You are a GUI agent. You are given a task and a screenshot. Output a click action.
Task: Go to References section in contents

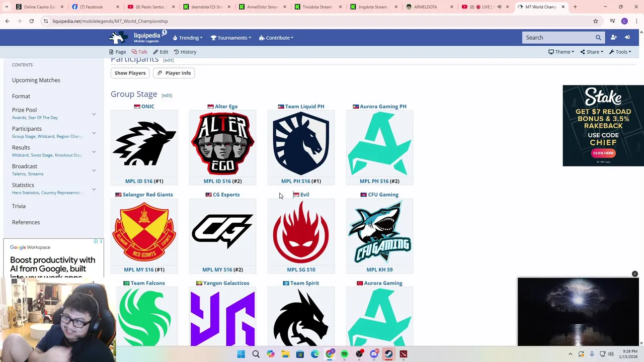coord(26,222)
